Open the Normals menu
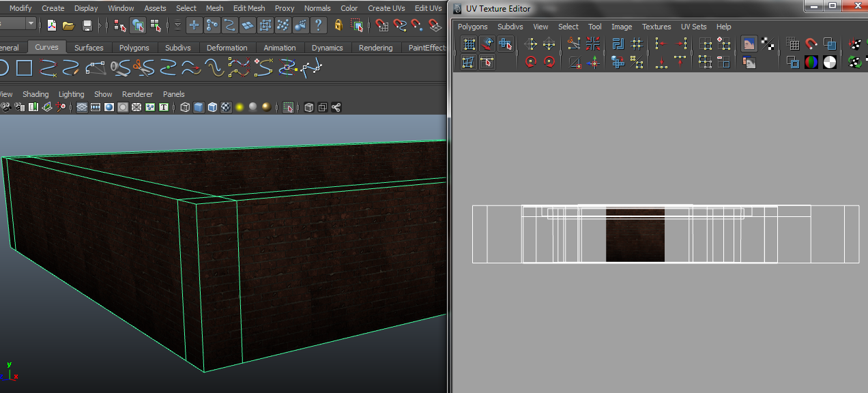The width and height of the screenshot is (868, 393). pyautogui.click(x=317, y=8)
